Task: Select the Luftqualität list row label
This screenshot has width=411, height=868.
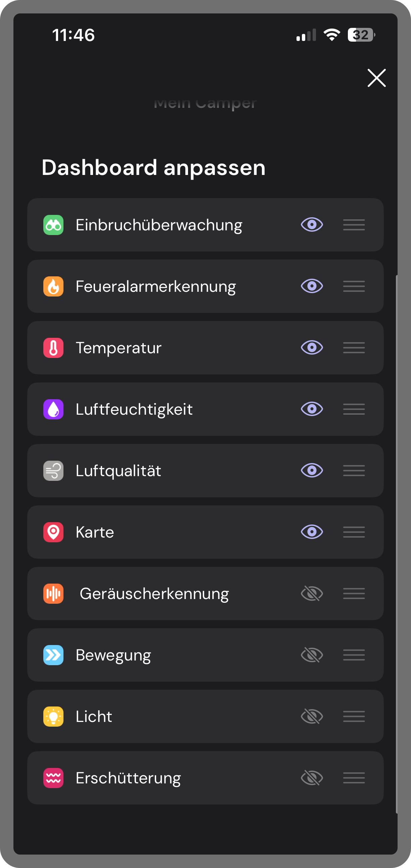Action: (x=118, y=471)
